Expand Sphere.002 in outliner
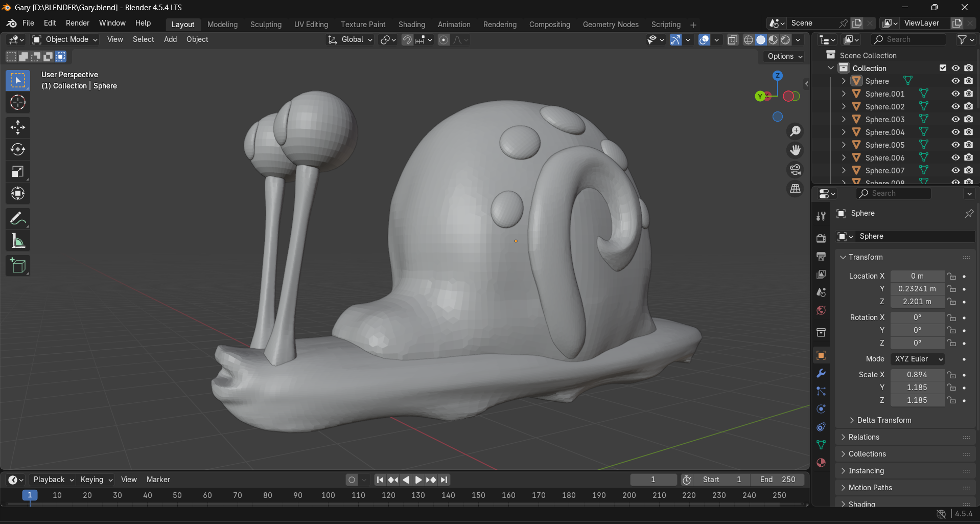This screenshot has height=524, width=980. click(844, 106)
